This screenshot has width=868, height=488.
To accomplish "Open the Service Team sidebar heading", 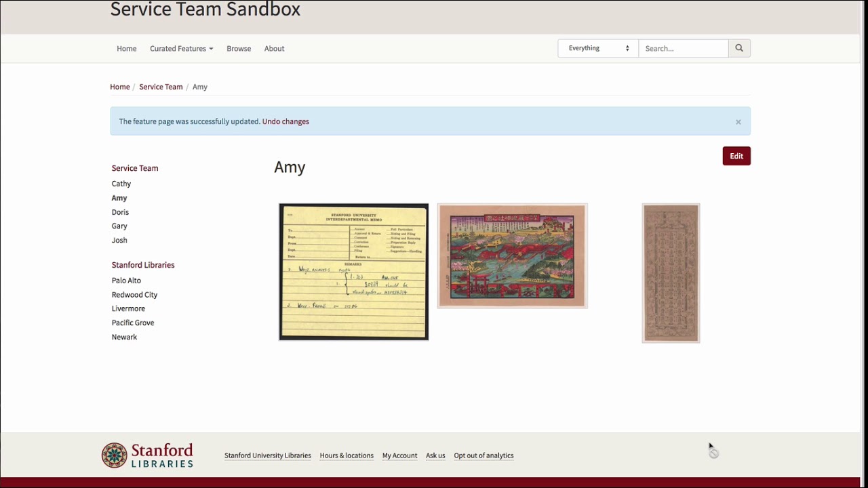I will (x=135, y=168).
